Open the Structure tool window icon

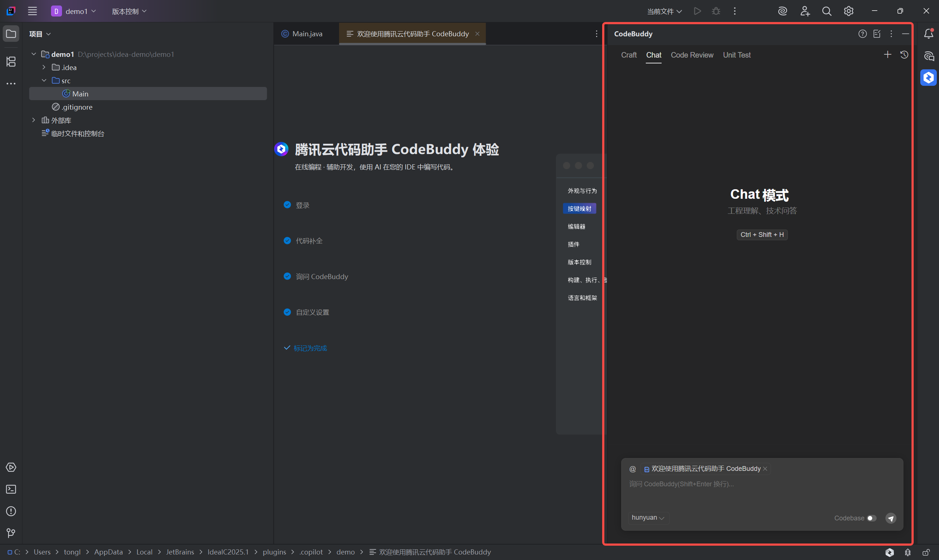point(11,62)
